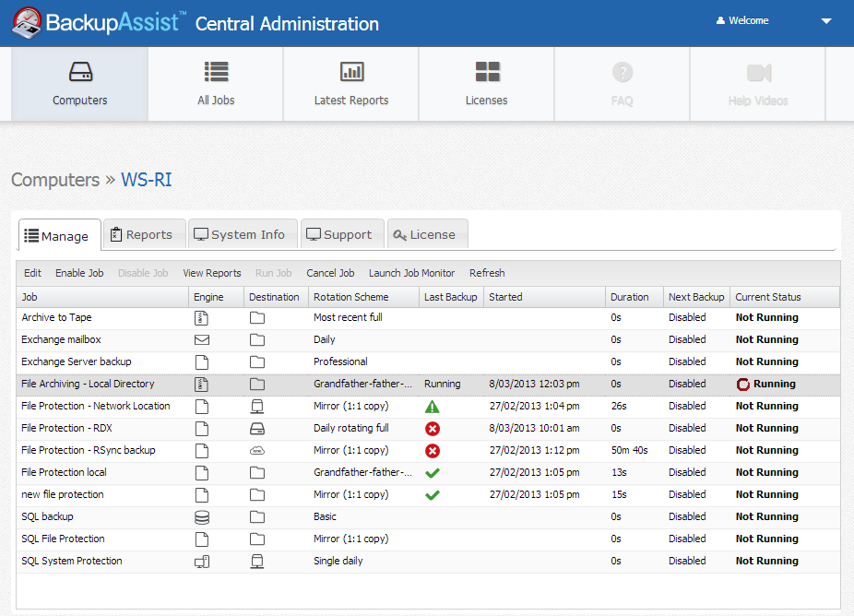Sort by the Duration column header
Screen dimensions: 854x616
(x=635, y=297)
